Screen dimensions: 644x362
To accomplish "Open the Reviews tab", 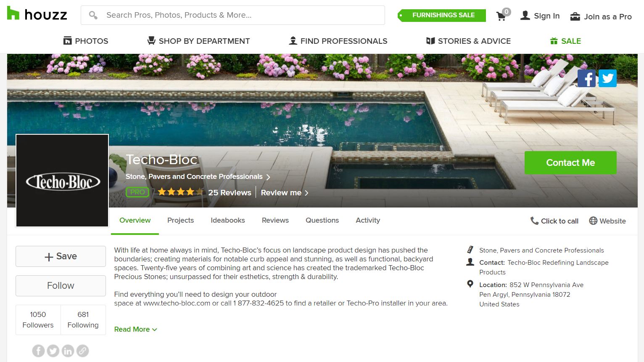I will coord(275,220).
